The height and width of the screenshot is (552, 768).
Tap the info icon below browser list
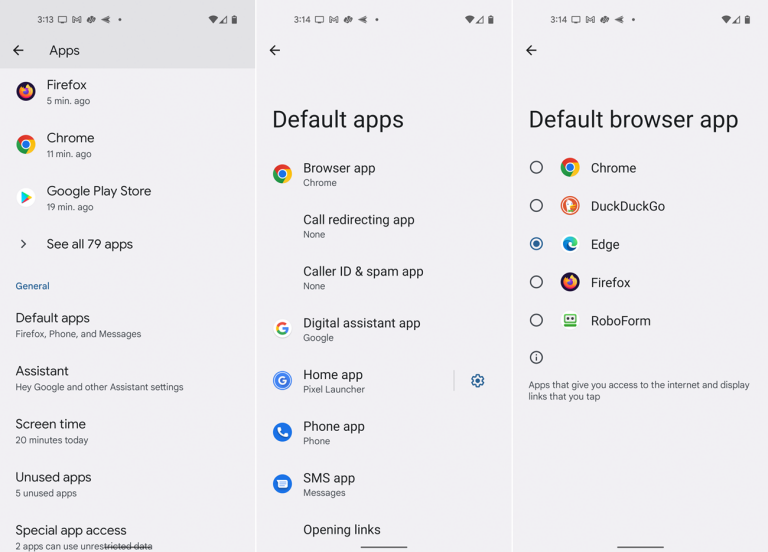[536, 357]
